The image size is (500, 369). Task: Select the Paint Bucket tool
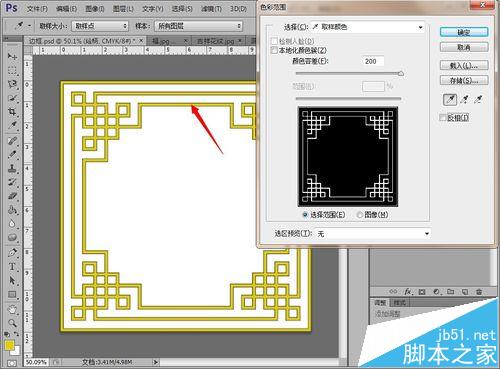[12, 210]
